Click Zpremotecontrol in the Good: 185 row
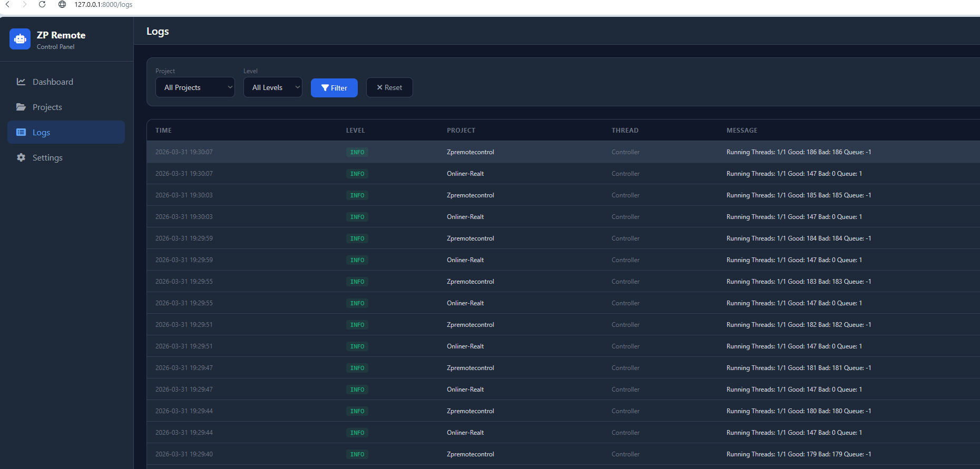Viewport: 980px width, 469px height. click(x=471, y=195)
